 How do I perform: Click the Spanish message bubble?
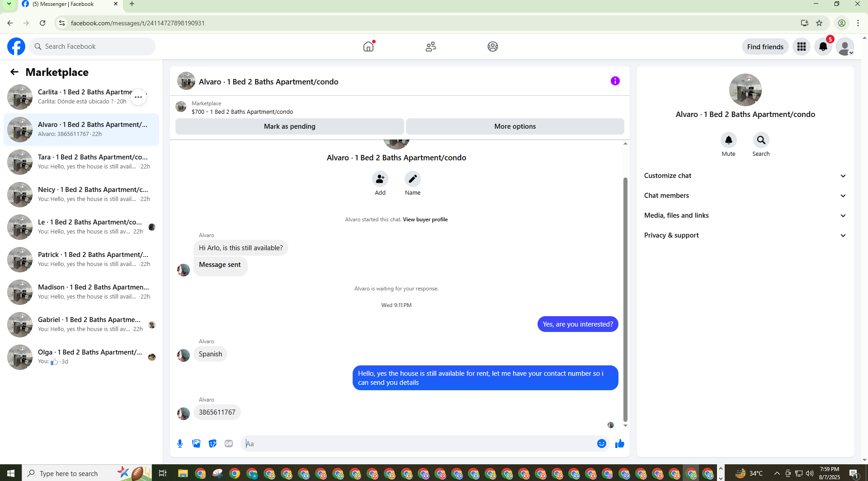pos(210,354)
